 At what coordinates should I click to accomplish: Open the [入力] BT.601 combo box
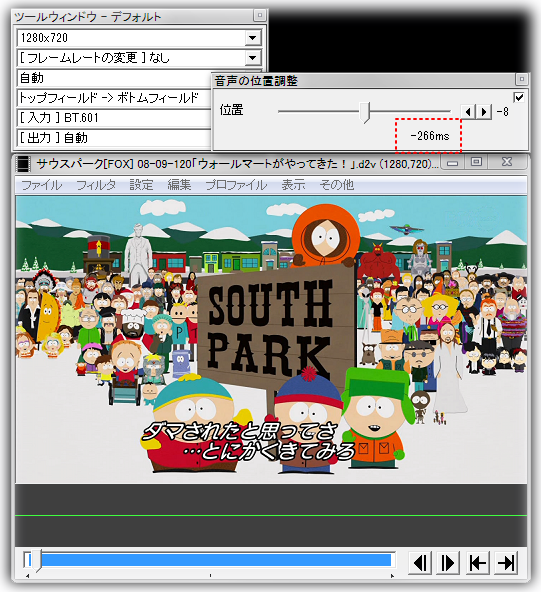(114, 118)
